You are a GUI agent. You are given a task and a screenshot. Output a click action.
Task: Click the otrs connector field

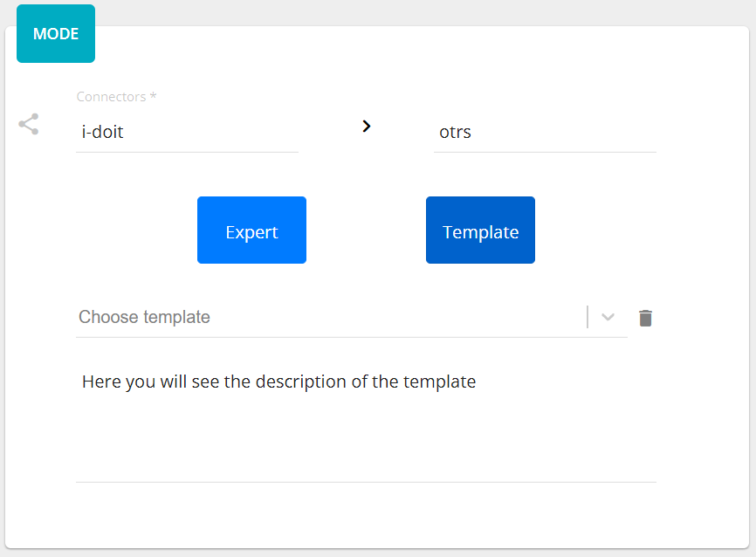[x=545, y=132]
